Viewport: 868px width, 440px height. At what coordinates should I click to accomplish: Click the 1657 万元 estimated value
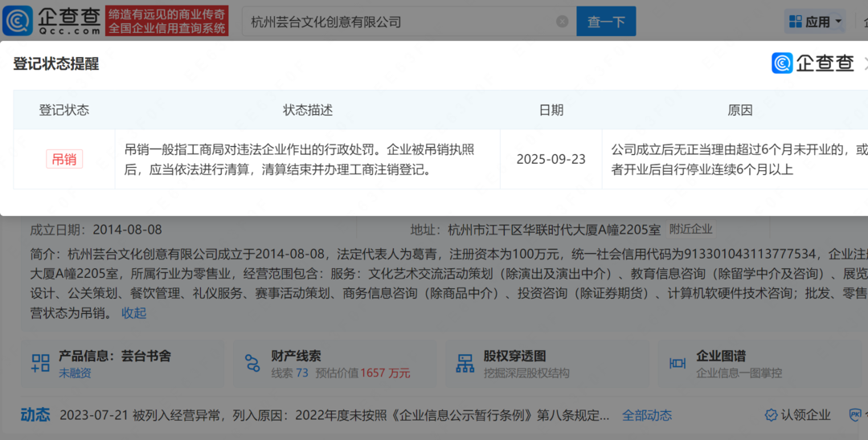click(385, 373)
